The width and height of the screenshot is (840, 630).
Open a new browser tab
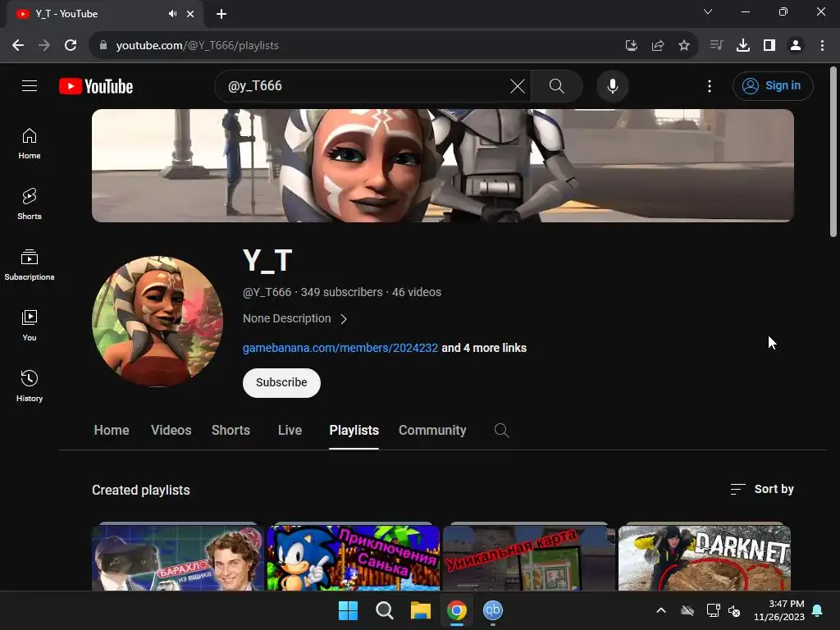pos(221,14)
